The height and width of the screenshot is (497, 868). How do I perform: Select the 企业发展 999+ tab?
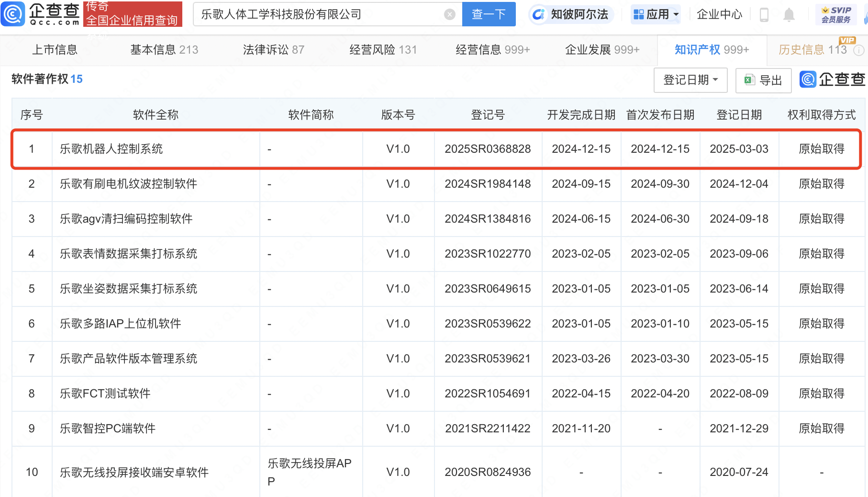[602, 50]
